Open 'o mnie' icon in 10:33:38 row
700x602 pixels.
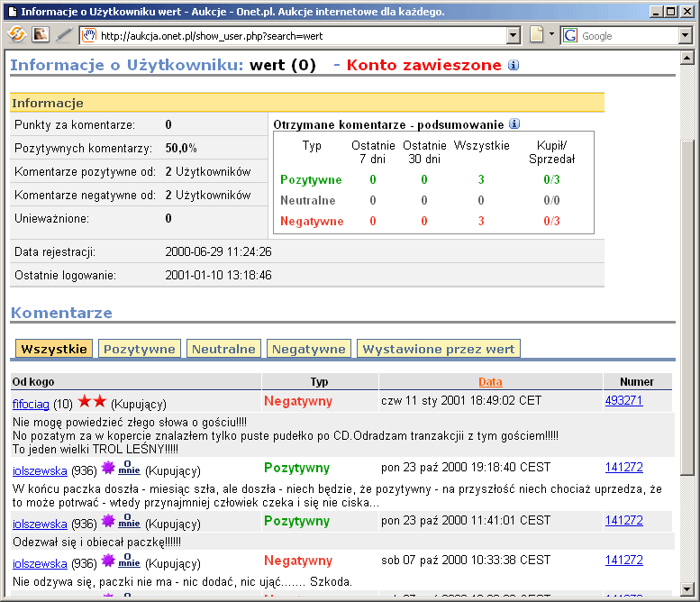129,560
